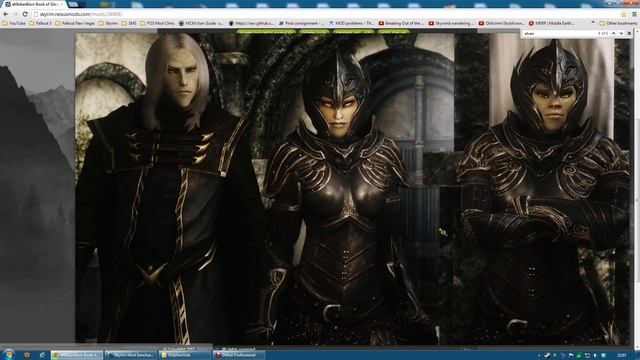Click the blue round pinned taskbar icon
Screen dimensions: 640x360
tap(42, 355)
